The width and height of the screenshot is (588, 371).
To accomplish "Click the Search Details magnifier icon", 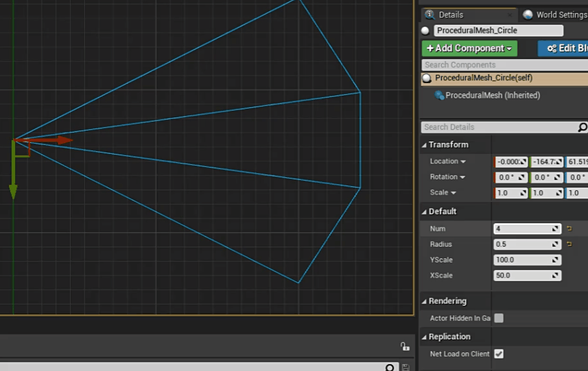I will pyautogui.click(x=583, y=127).
